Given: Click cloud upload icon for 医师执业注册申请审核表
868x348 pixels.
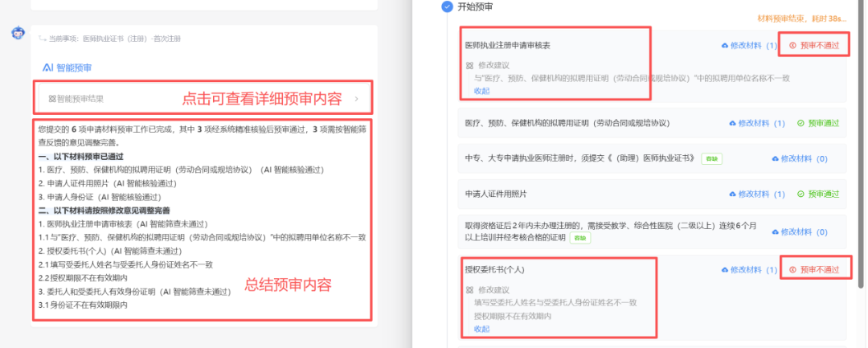Looking at the screenshot, I should [725, 45].
